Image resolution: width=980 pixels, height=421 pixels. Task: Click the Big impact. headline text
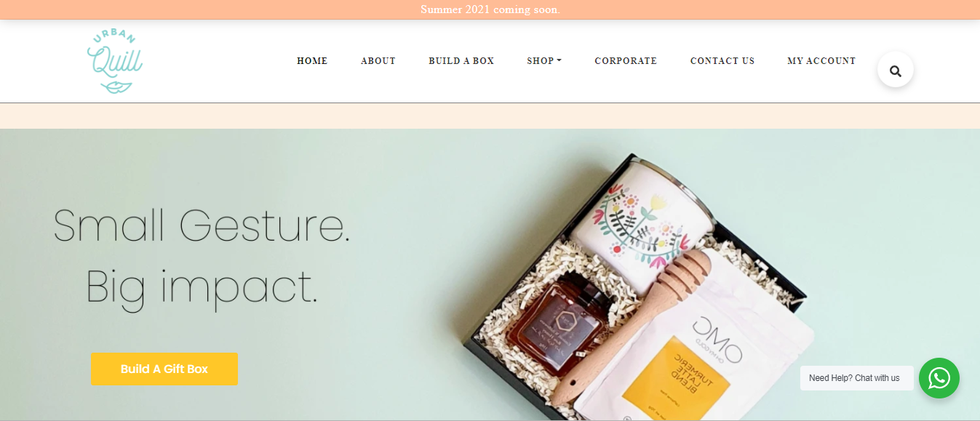coord(202,287)
